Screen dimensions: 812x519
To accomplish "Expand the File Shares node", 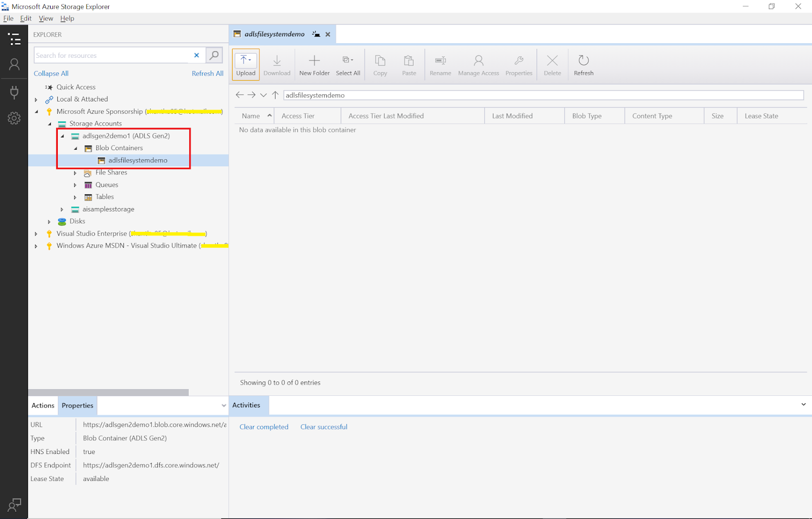I will (x=75, y=172).
